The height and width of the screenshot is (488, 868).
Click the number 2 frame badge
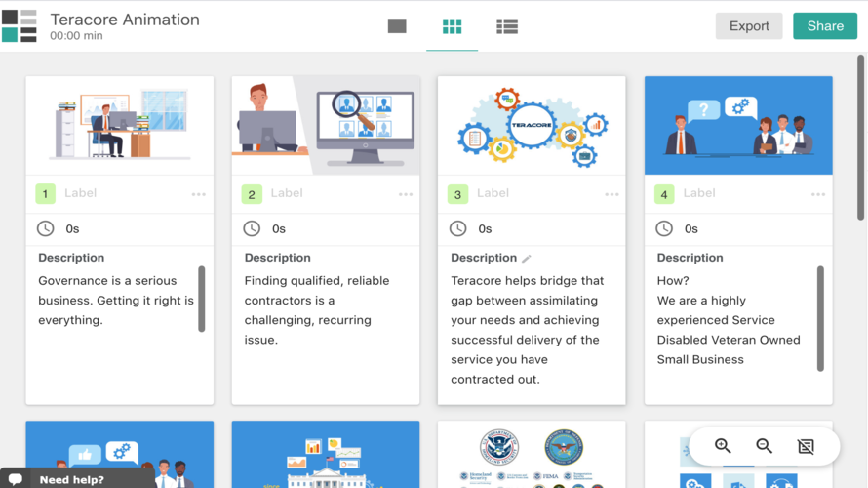tap(252, 194)
